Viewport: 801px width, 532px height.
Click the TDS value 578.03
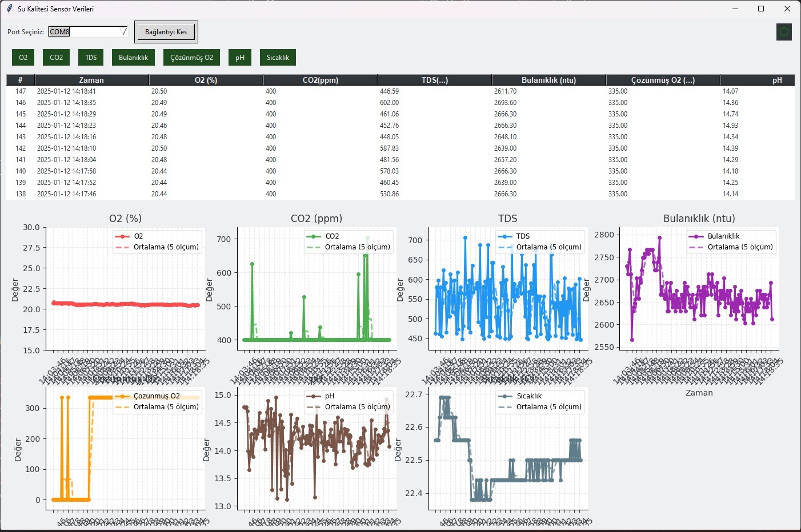point(389,171)
